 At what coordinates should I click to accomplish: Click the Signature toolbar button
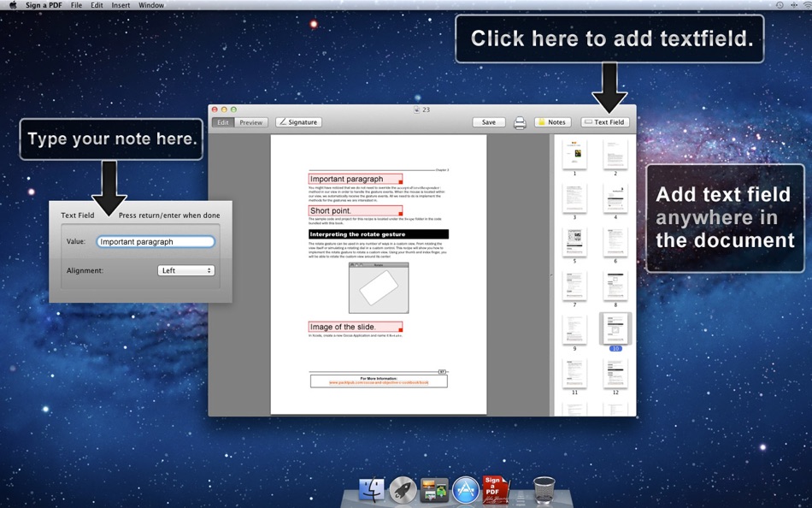(299, 122)
